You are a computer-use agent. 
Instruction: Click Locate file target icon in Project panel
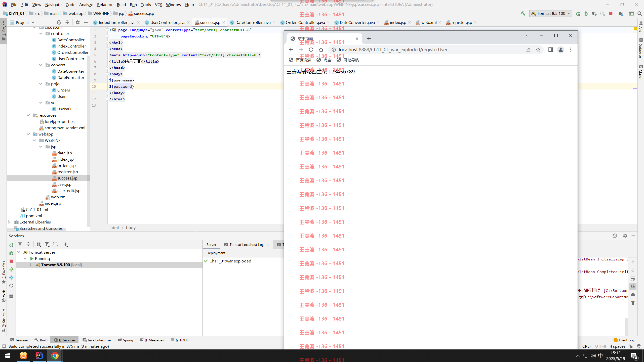pyautogui.click(x=59, y=22)
